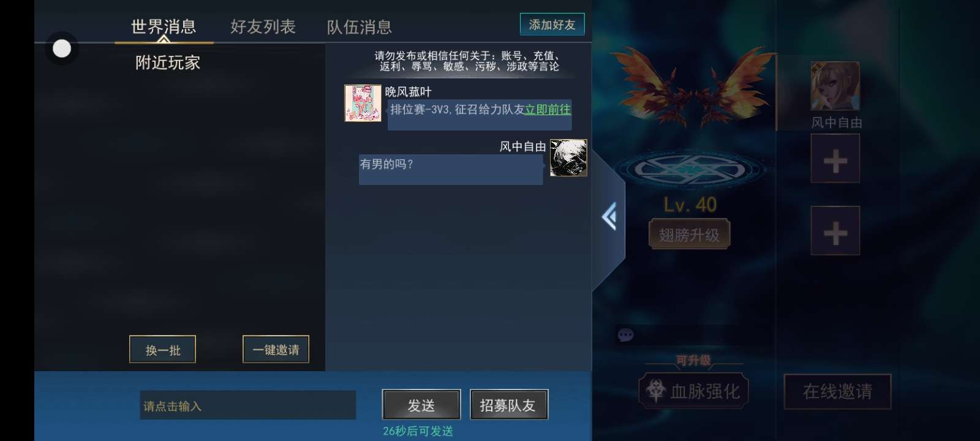The image size is (980, 441).
Task: Open 风中自由 avatar in chat
Action: (568, 158)
